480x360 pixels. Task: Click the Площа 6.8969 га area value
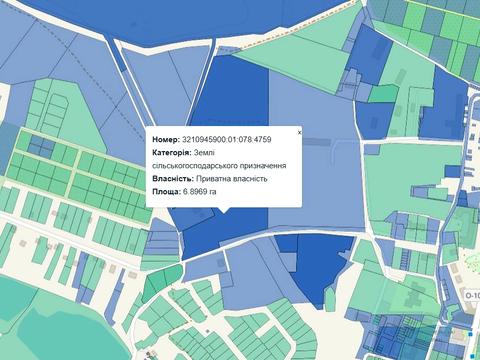click(200, 192)
